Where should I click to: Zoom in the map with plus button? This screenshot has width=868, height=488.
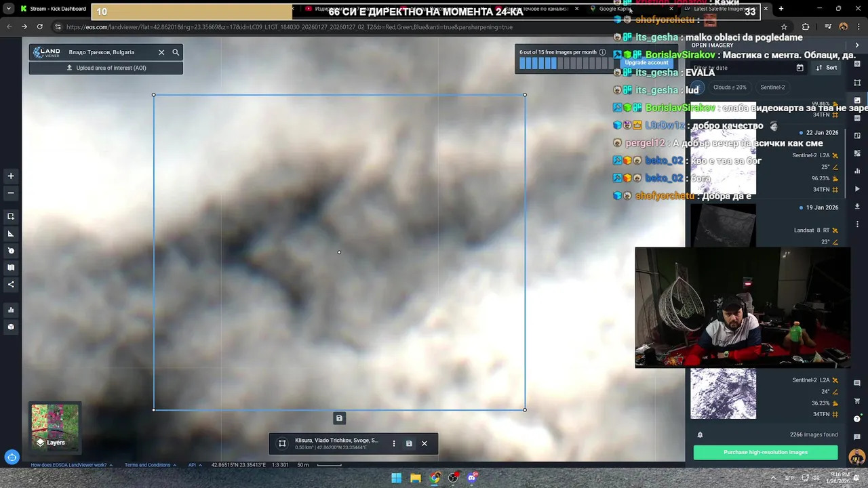tap(11, 176)
